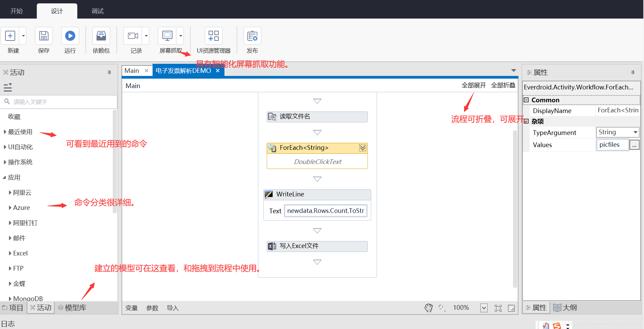Toggle the overview minimap icon
The height and width of the screenshot is (329, 644).
pyautogui.click(x=511, y=308)
